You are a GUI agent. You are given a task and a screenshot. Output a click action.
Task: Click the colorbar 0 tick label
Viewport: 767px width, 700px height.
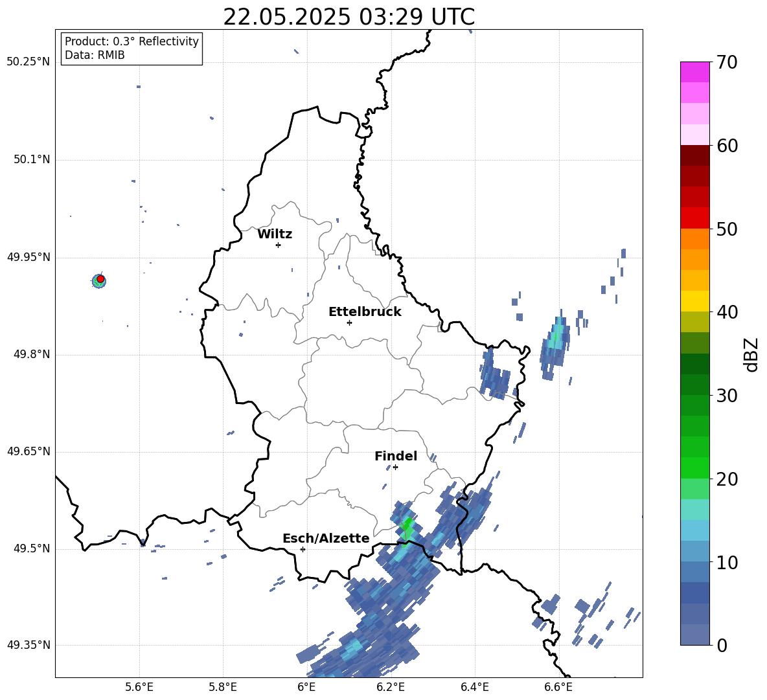click(722, 645)
